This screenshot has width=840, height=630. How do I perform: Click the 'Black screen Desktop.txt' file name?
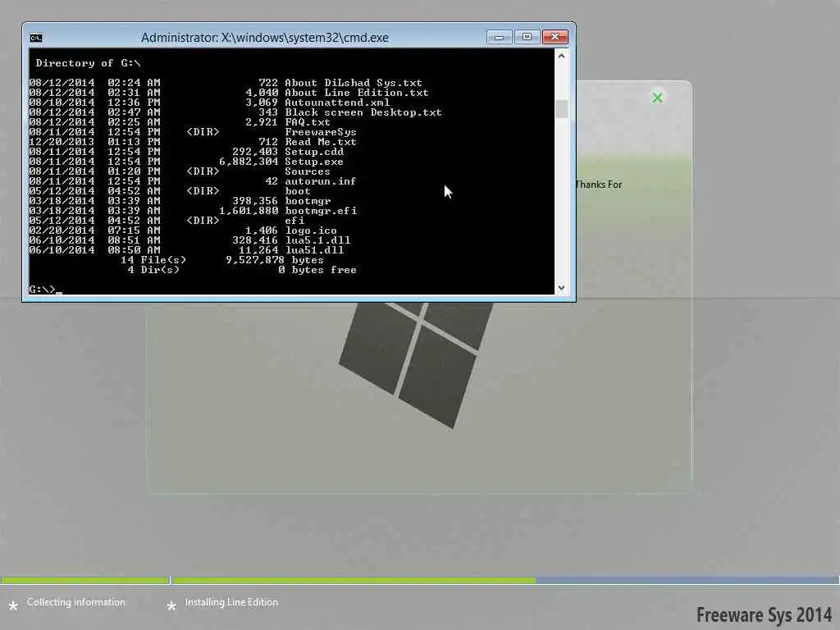363,112
